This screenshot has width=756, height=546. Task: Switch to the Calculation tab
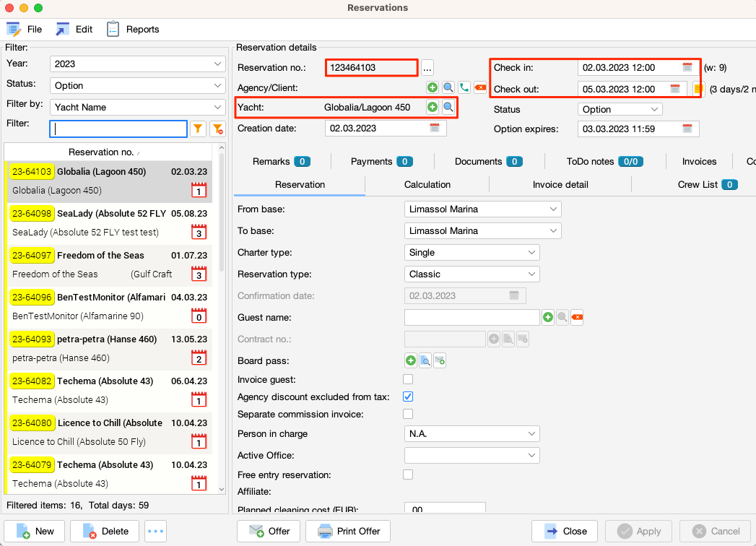pyautogui.click(x=427, y=184)
